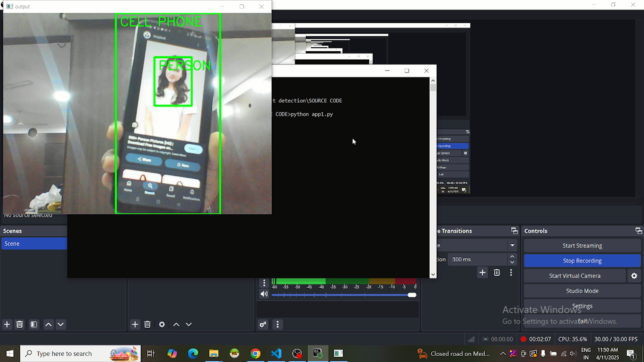Delete transition with trash icon
The image size is (644, 362).
(x=497, y=273)
